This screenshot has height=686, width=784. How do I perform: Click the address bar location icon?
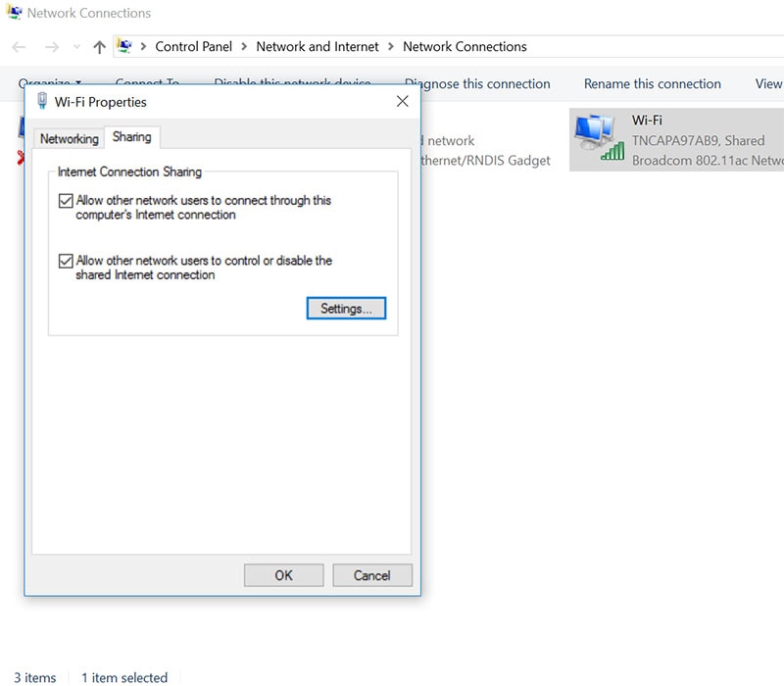tap(124, 46)
